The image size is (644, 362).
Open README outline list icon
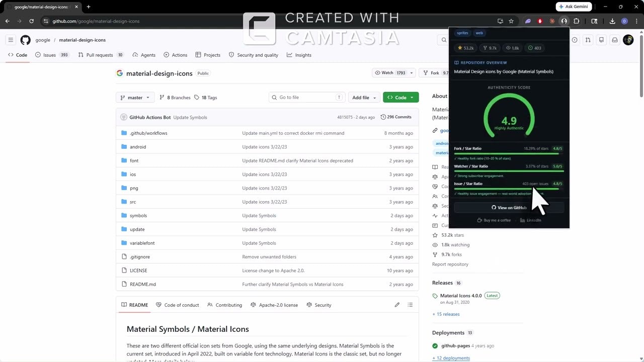click(x=410, y=305)
